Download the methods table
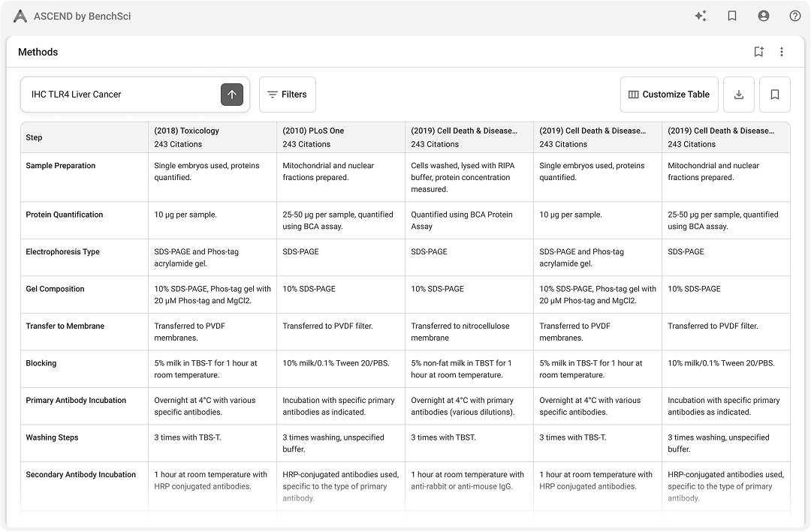The image size is (811, 532). pyautogui.click(x=739, y=95)
